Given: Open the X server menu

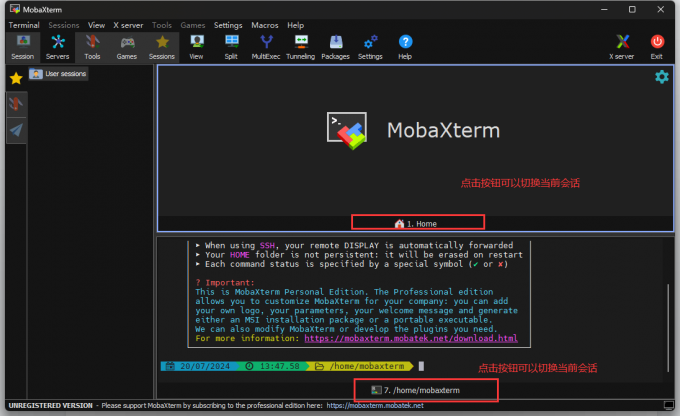Looking at the screenshot, I should point(128,25).
